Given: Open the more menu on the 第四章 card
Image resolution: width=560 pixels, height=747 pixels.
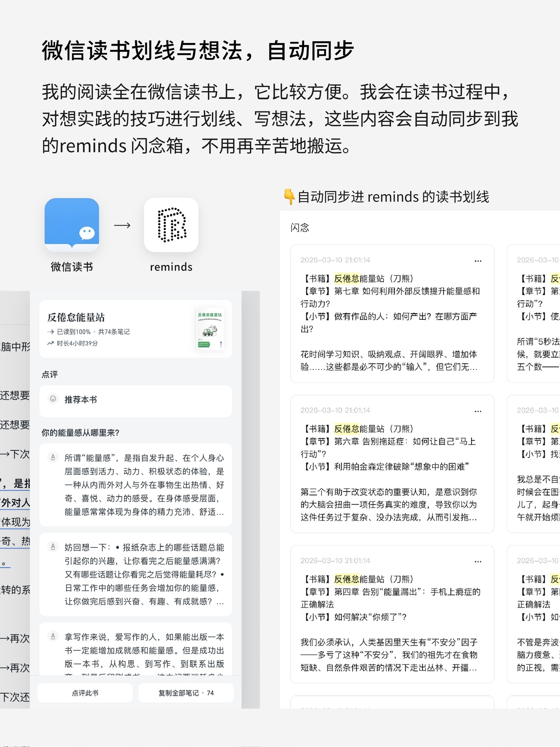Looking at the screenshot, I should coord(478,561).
